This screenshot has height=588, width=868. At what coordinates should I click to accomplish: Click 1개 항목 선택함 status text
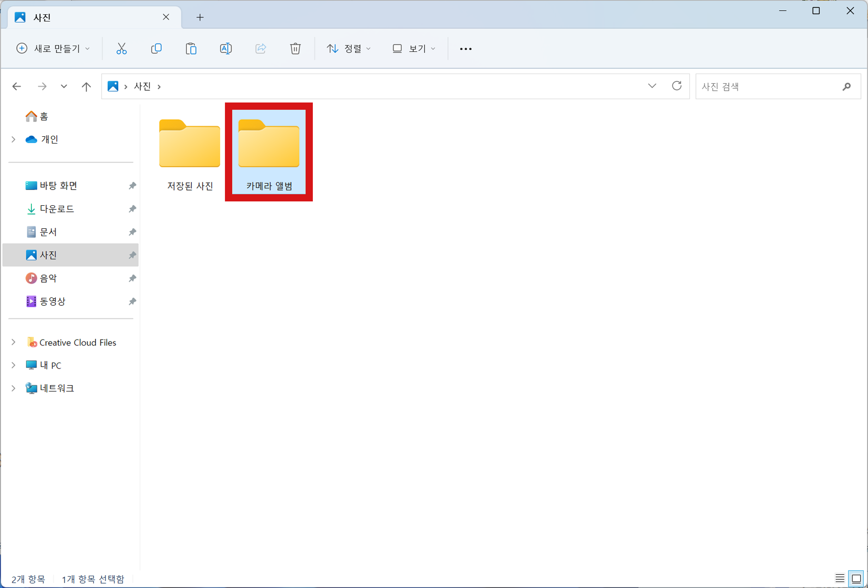[x=93, y=579]
